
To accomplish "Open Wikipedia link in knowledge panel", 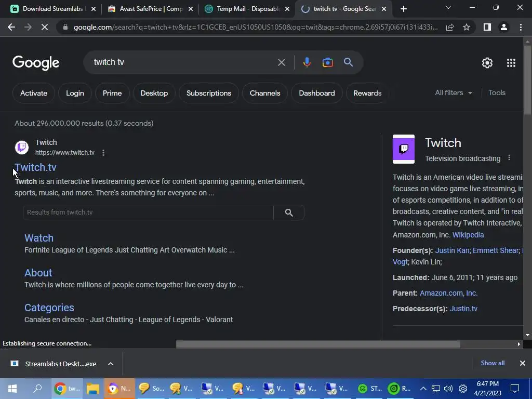I will pos(468,235).
